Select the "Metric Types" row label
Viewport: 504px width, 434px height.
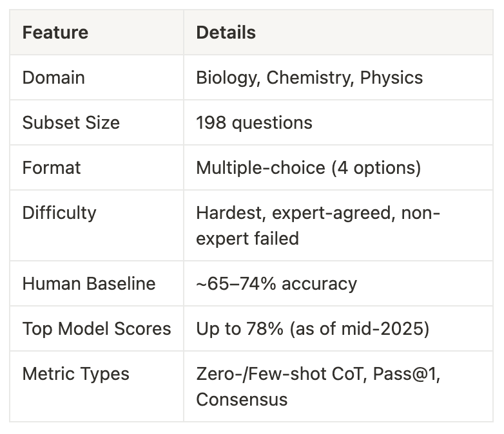coord(75,374)
